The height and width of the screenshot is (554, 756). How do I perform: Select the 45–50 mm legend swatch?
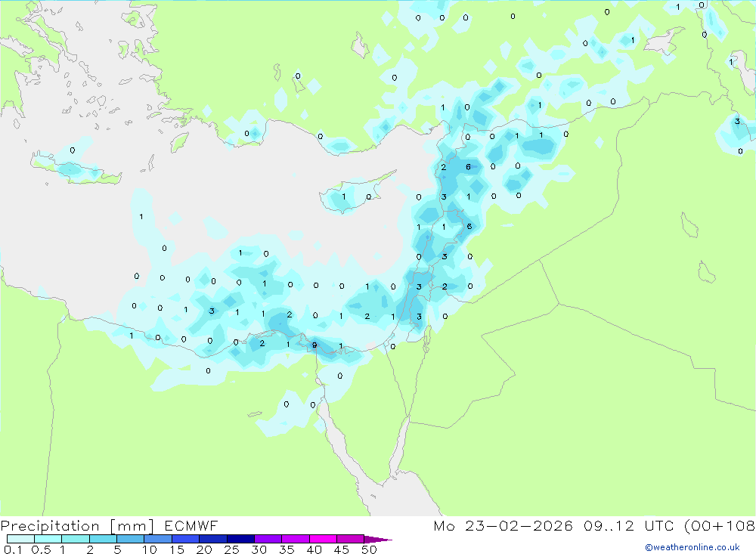click(351, 539)
